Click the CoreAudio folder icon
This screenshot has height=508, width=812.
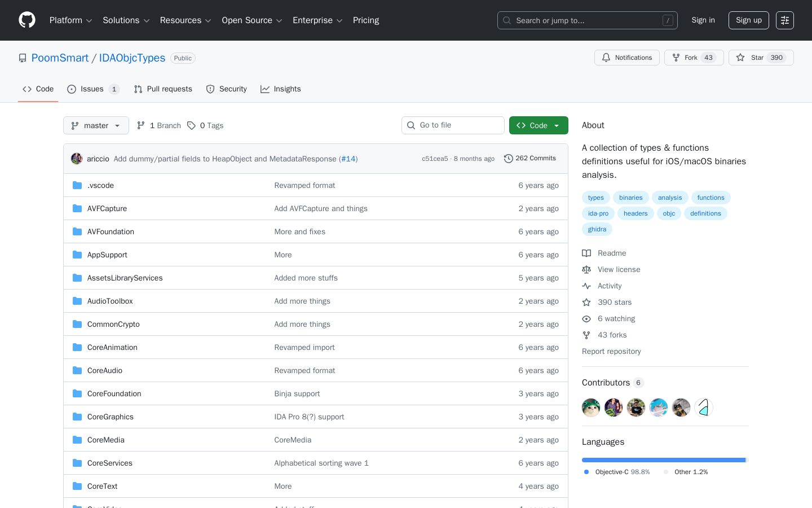point(77,370)
